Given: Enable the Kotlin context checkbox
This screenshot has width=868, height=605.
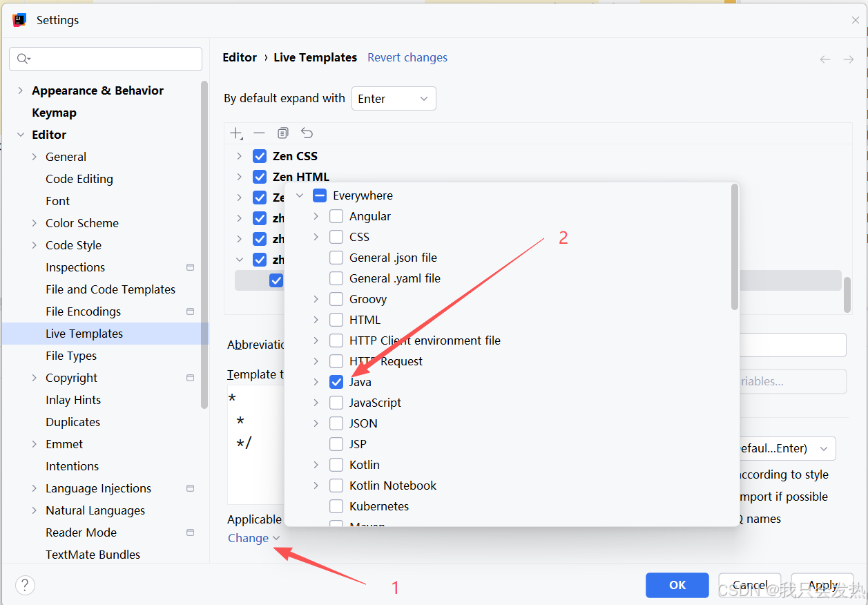Looking at the screenshot, I should coord(336,465).
